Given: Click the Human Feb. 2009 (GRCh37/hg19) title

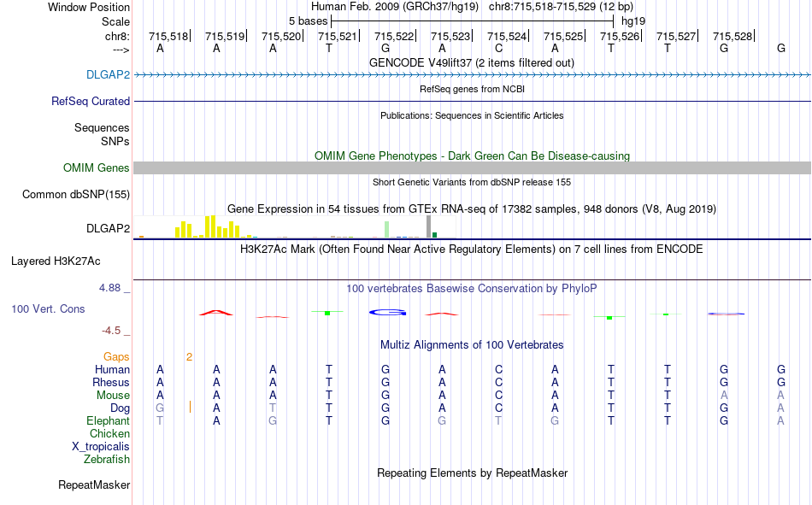Looking at the screenshot, I should (397, 7).
